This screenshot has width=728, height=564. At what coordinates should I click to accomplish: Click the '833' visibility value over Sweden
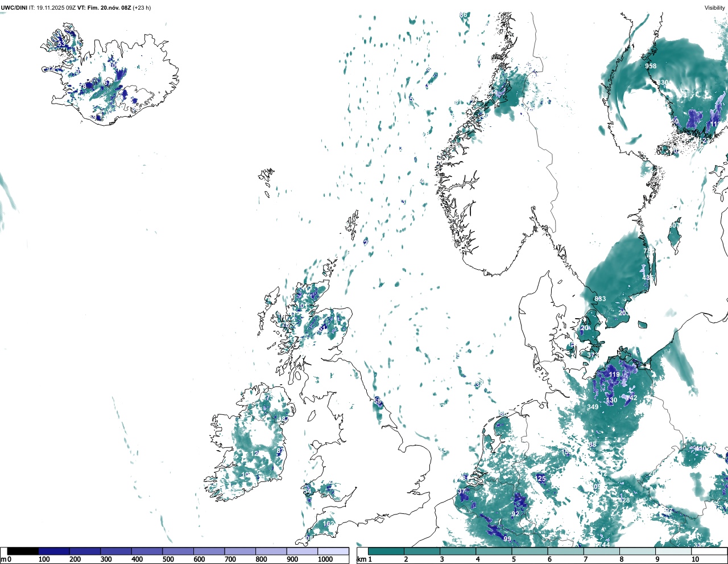(600, 299)
